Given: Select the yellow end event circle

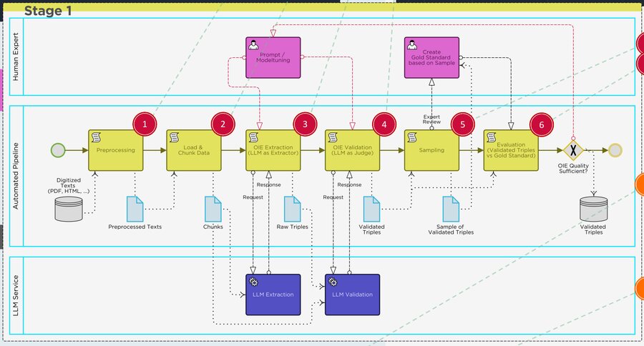Looking at the screenshot, I should pyautogui.click(x=615, y=150).
